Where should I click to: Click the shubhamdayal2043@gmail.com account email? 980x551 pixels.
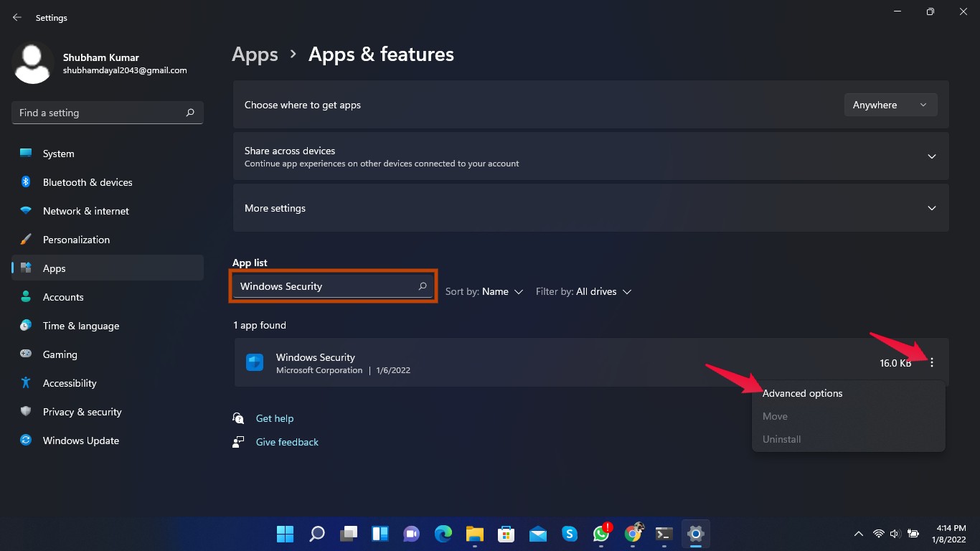tap(125, 70)
